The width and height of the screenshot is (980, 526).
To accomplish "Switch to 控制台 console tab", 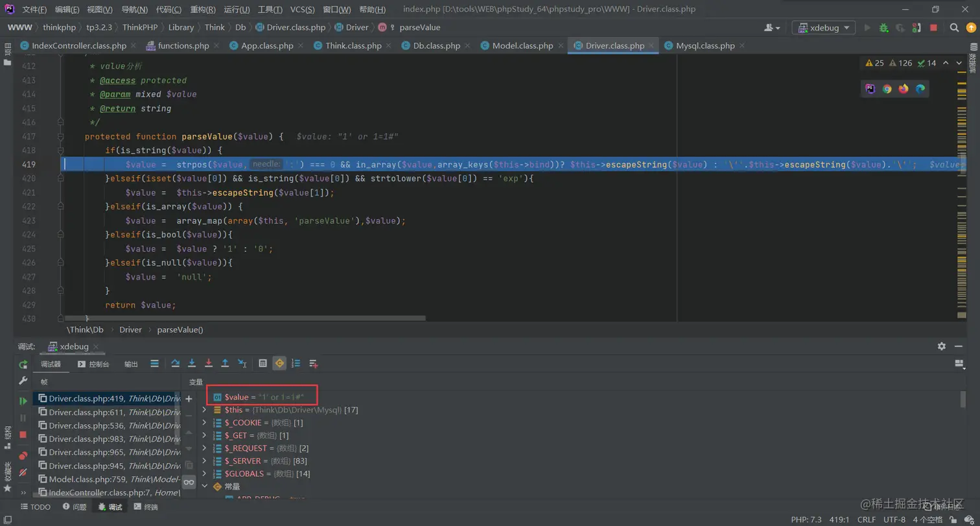I will 93,364.
